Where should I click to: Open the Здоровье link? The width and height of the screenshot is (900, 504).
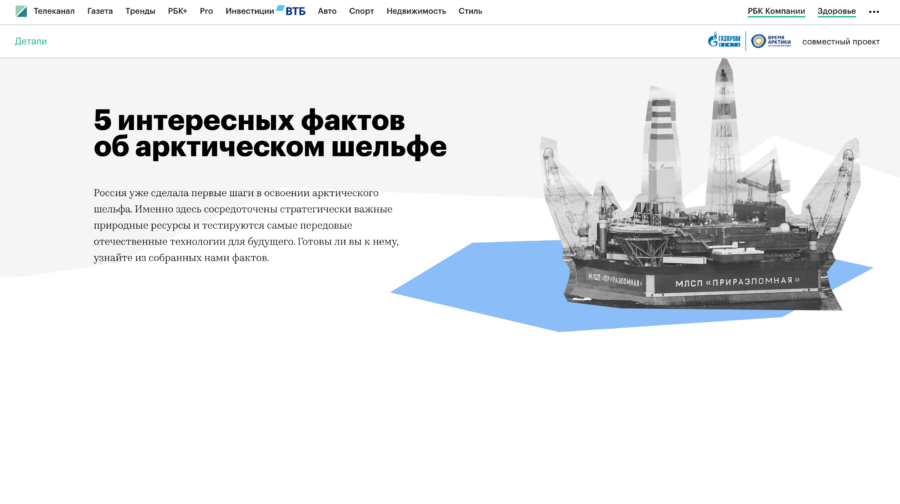[x=836, y=11]
